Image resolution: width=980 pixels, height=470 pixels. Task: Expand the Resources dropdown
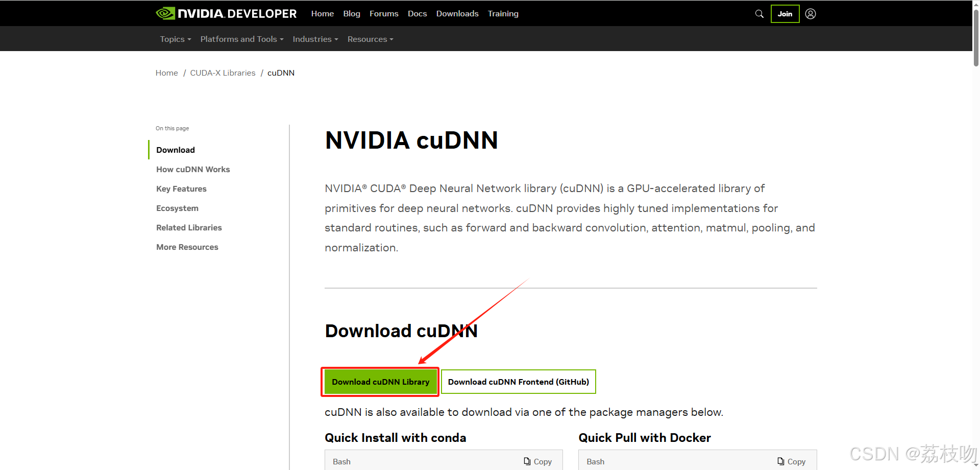371,39
